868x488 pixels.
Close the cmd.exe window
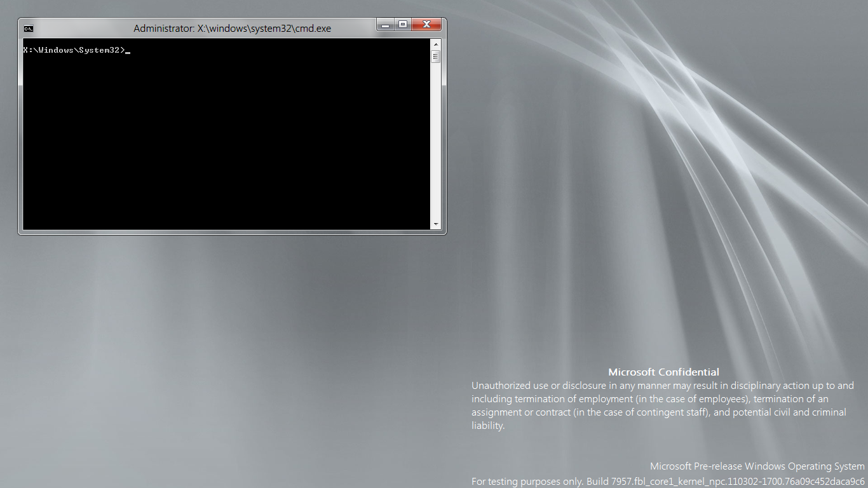(426, 25)
